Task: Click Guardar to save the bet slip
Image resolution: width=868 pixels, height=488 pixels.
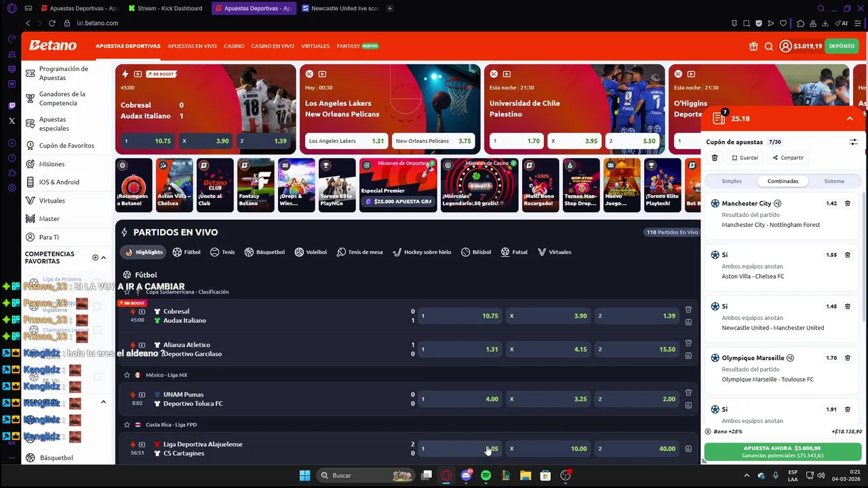Action: click(745, 158)
